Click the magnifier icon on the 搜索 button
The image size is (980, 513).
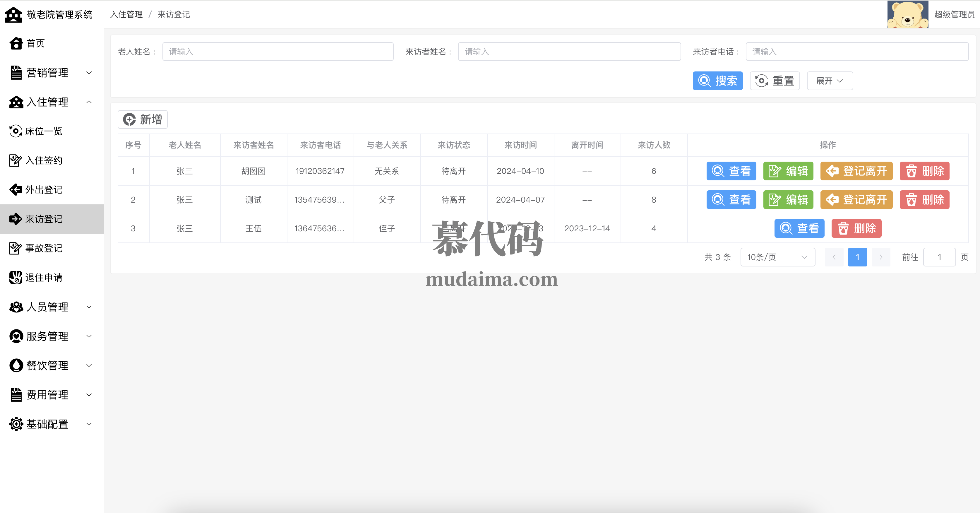(704, 81)
